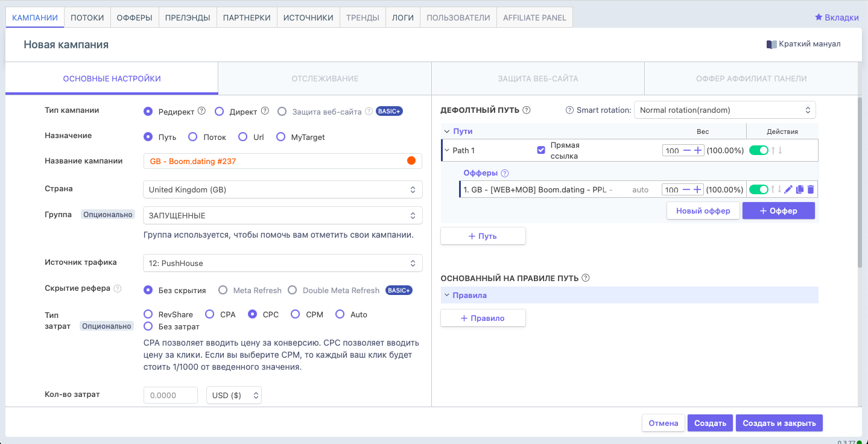Show help for ОСНОВАННЫЙ НА ПРАВИЛЕ ПУТЬ
The width and height of the screenshot is (868, 444).
pos(585,278)
